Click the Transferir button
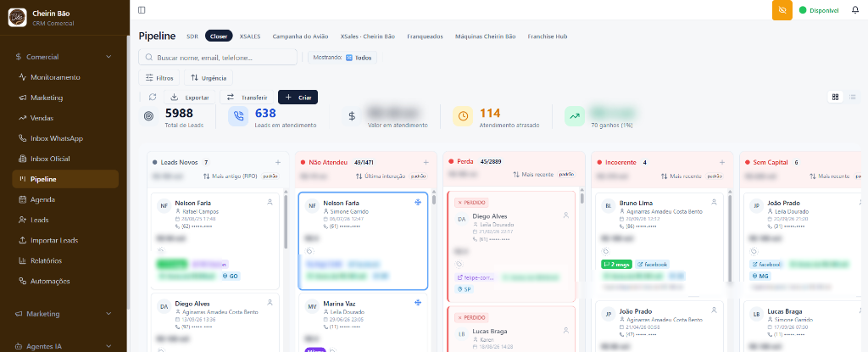Image resolution: width=868 pixels, height=352 pixels. (247, 97)
